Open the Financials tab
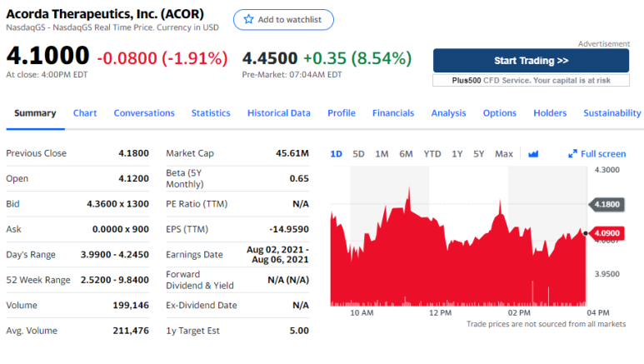 point(393,113)
